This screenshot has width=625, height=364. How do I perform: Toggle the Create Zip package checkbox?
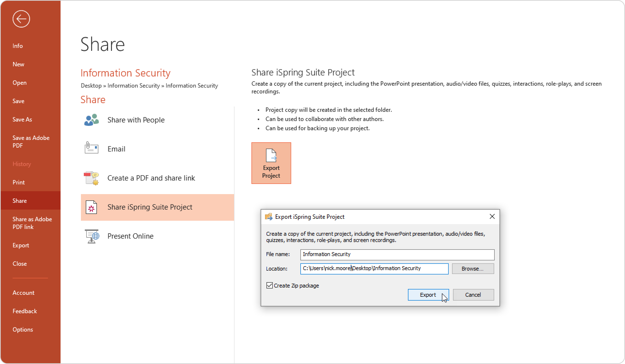click(269, 285)
